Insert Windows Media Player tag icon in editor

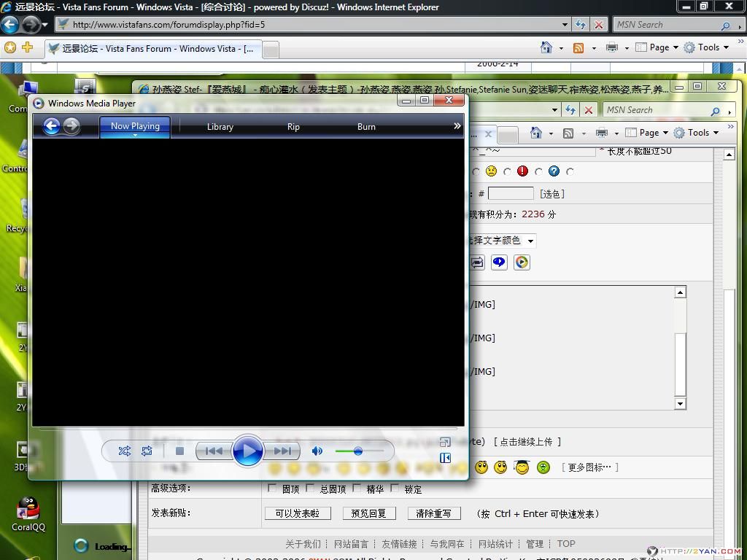pyautogui.click(x=522, y=262)
